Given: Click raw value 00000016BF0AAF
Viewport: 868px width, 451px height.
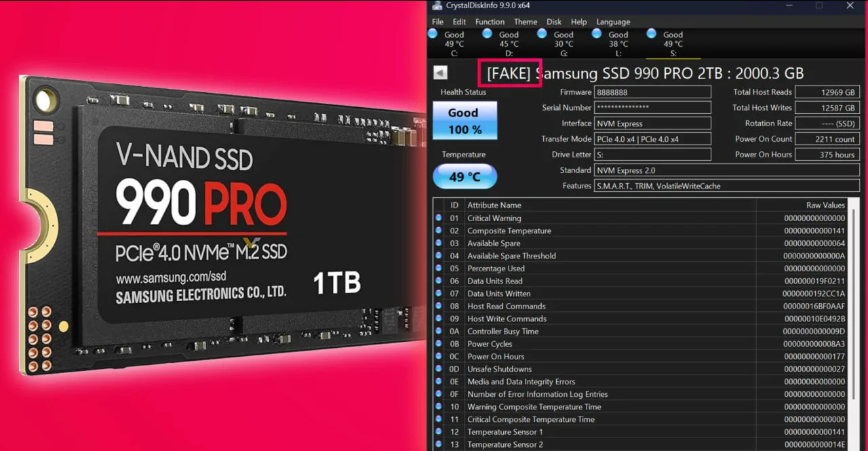Looking at the screenshot, I should point(814,306).
